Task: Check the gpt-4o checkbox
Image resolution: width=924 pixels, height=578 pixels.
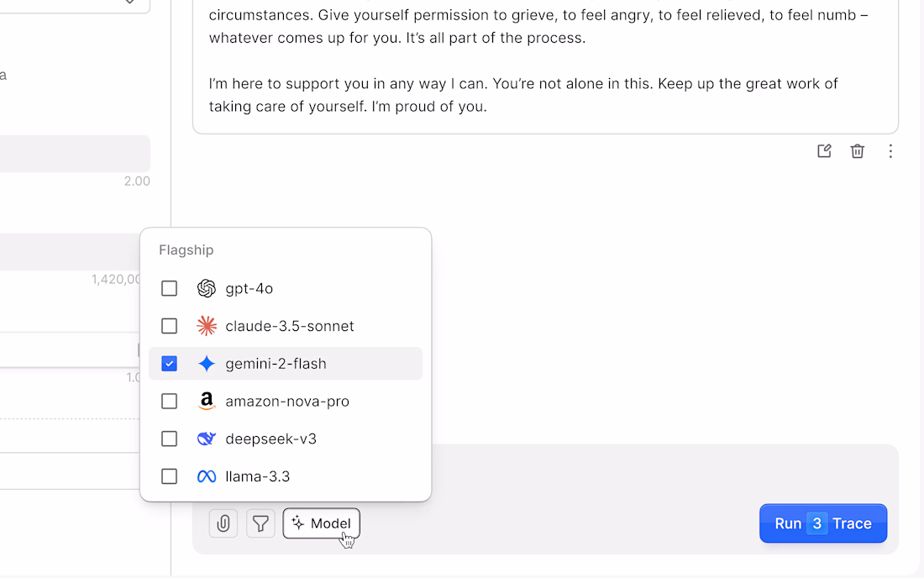Action: click(x=169, y=288)
